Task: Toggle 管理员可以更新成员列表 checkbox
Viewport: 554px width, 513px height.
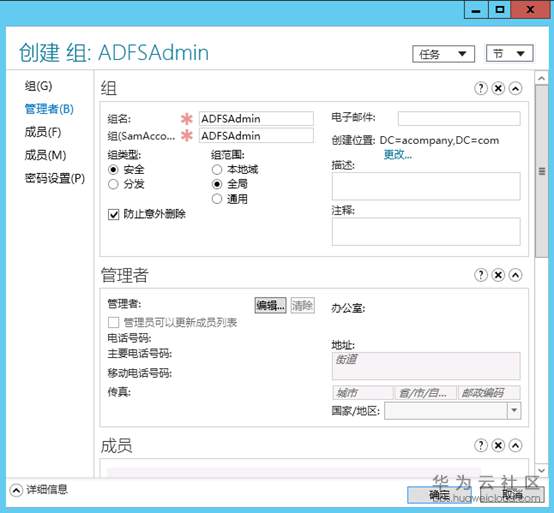Action: tap(113, 322)
